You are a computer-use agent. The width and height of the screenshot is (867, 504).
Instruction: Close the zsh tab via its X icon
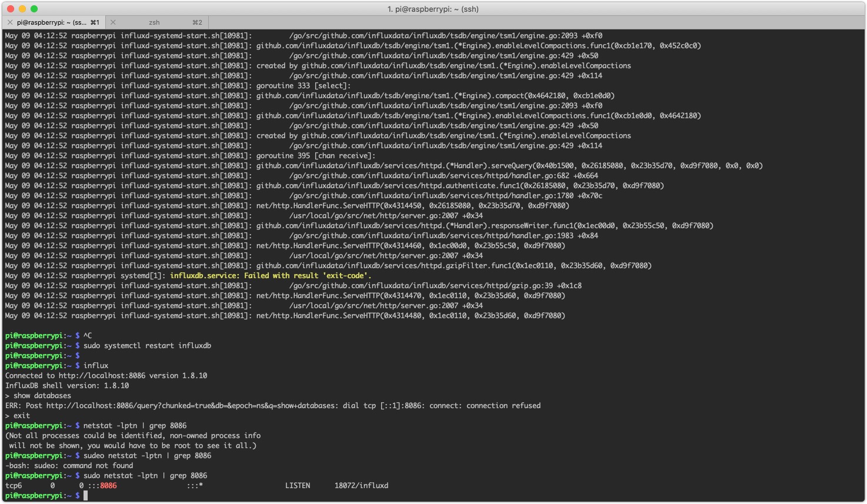112,22
